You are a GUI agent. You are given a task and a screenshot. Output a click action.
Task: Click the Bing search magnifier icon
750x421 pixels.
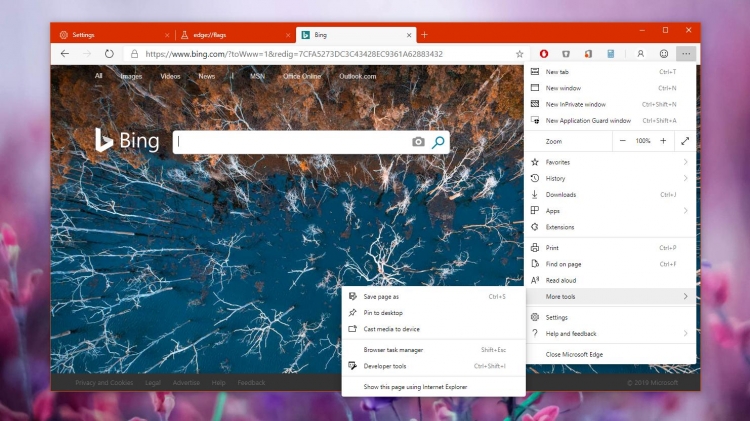[438, 142]
